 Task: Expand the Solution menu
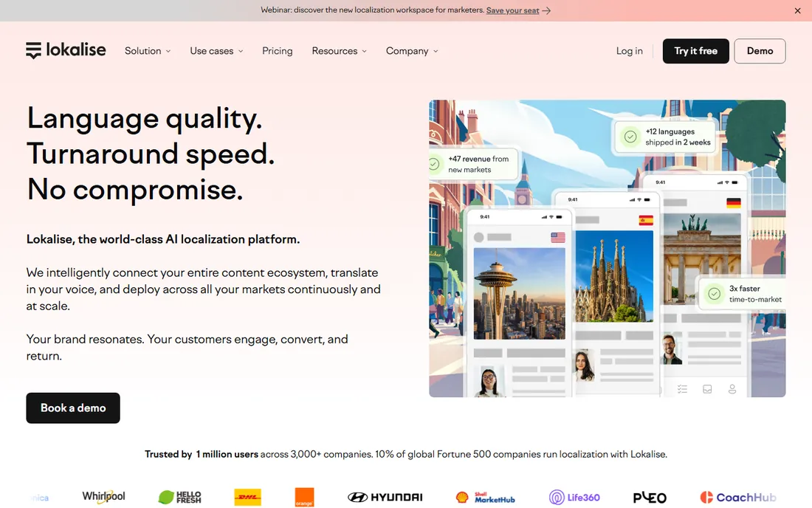click(x=148, y=51)
